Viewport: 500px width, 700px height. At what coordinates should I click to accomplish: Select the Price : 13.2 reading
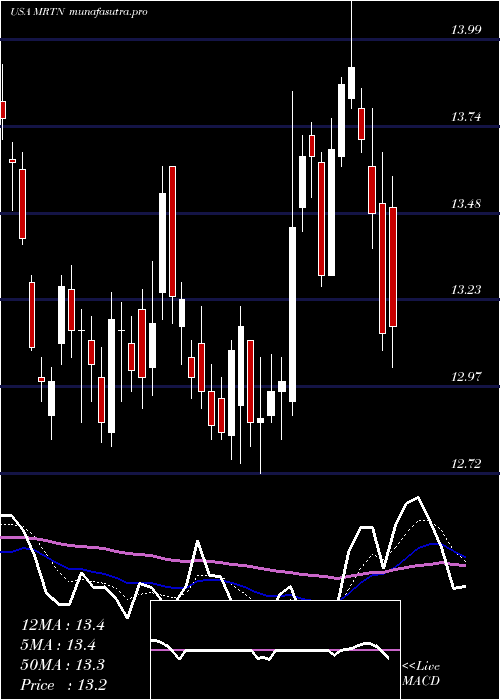tap(63, 685)
